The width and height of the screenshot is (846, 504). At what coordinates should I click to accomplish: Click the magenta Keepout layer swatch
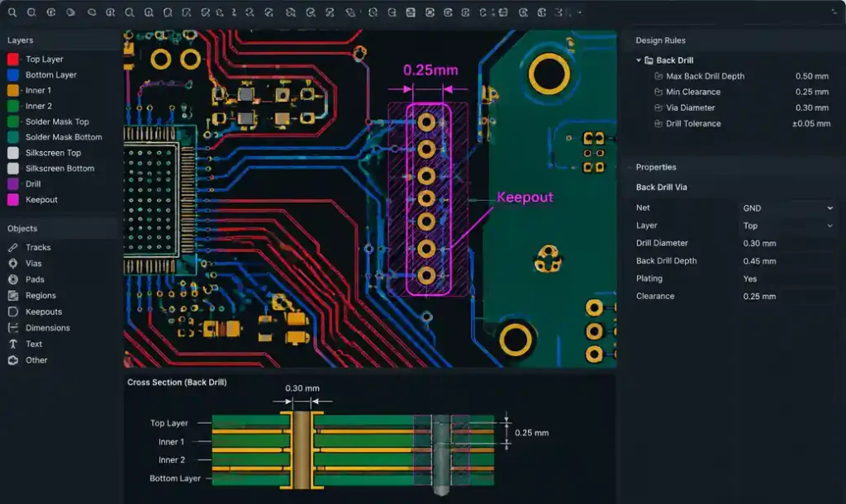13,200
